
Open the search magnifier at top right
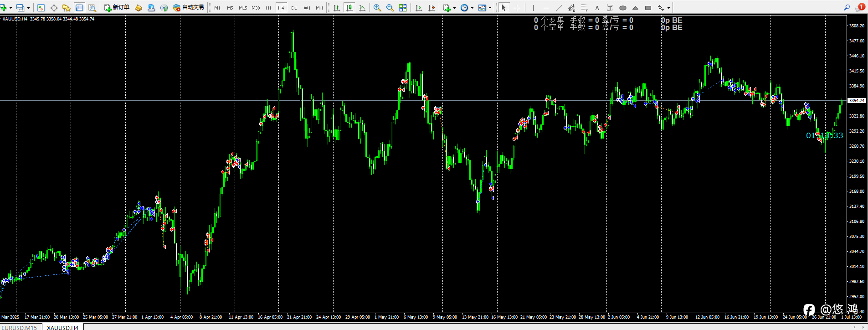(x=847, y=8)
